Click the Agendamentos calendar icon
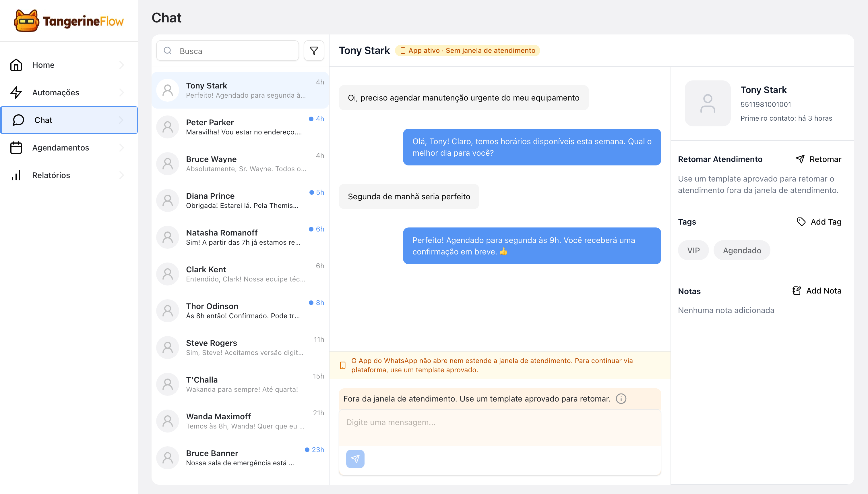Image resolution: width=868 pixels, height=494 pixels. (x=16, y=148)
